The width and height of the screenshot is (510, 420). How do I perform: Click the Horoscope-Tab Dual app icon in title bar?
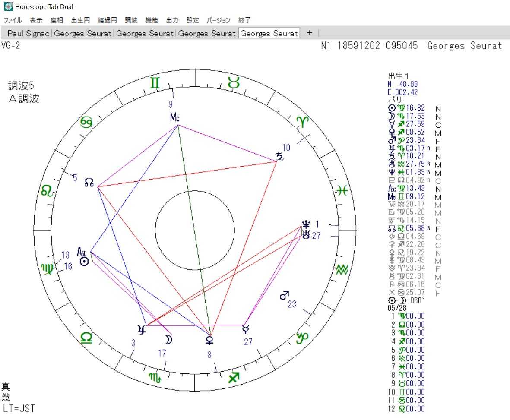click(8, 6)
